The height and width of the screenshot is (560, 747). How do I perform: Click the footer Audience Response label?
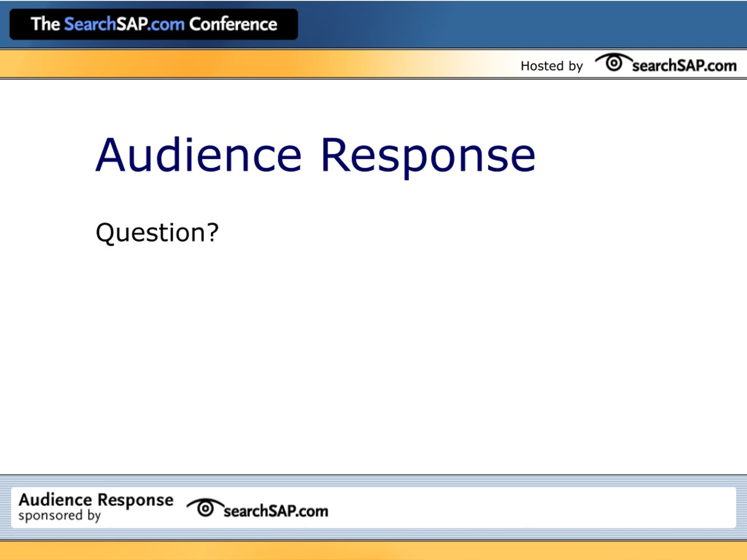(96, 501)
